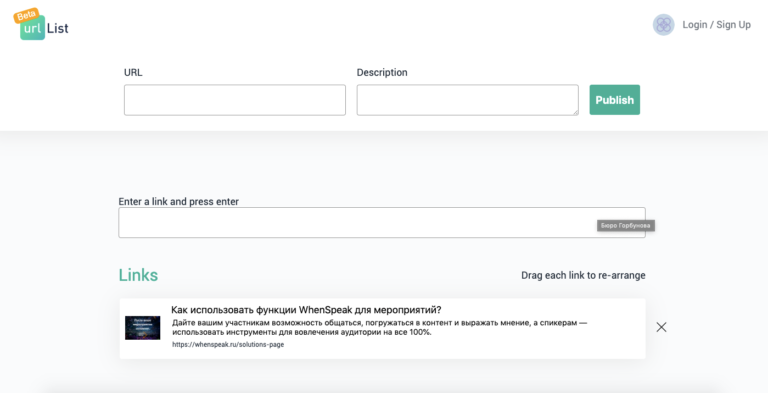This screenshot has height=393, width=768.
Task: Focus the Description text area
Action: [x=467, y=100]
